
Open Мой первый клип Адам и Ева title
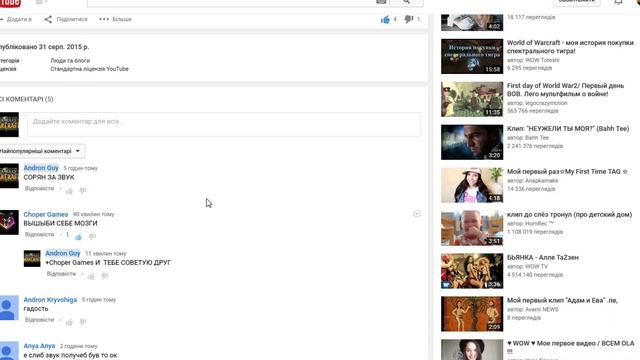[x=562, y=300]
